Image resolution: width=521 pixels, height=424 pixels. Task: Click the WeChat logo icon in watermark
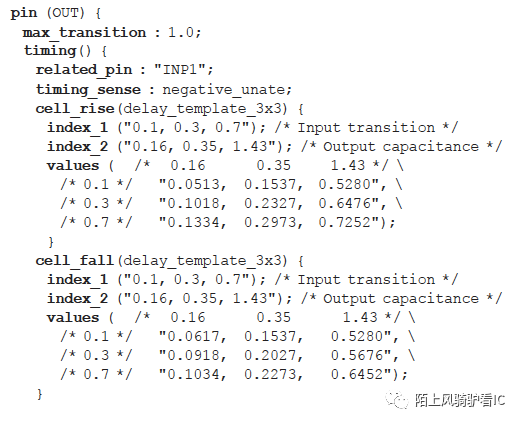point(397,399)
